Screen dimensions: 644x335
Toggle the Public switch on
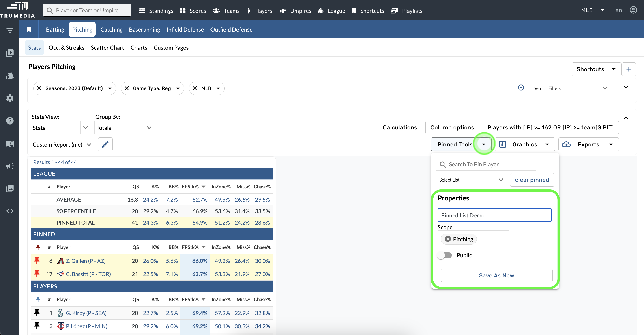pyautogui.click(x=445, y=255)
